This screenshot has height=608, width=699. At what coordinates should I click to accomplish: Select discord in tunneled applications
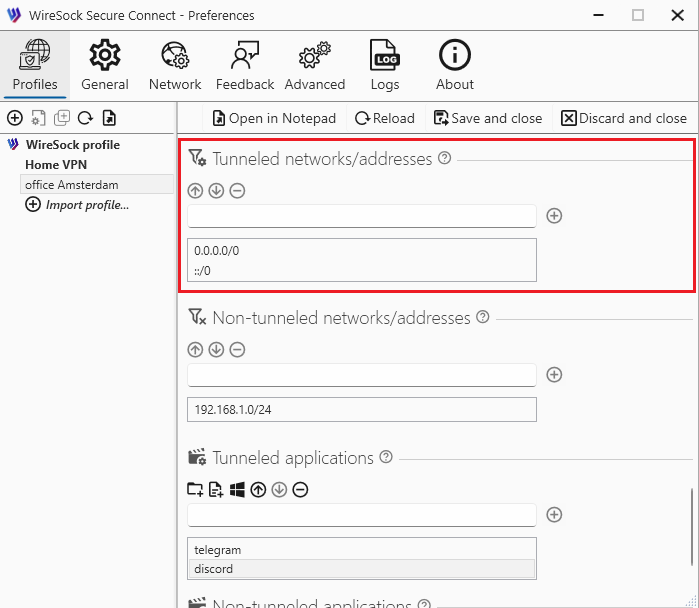(362, 569)
